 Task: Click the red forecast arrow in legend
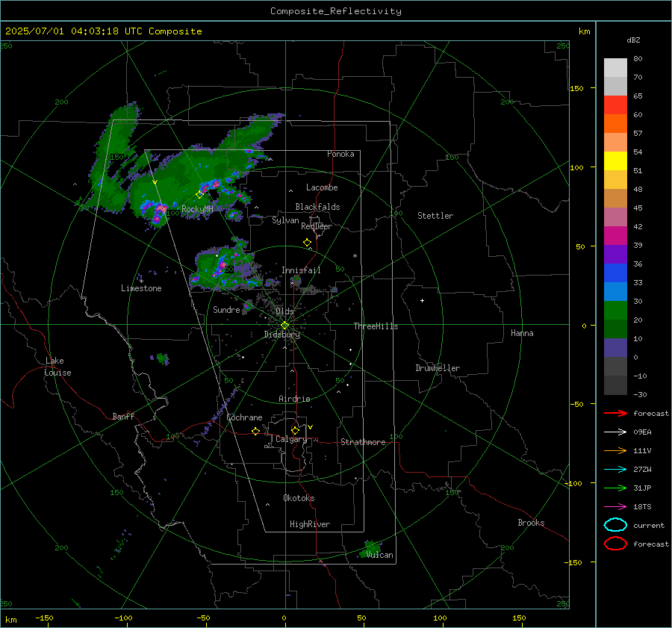pos(615,413)
